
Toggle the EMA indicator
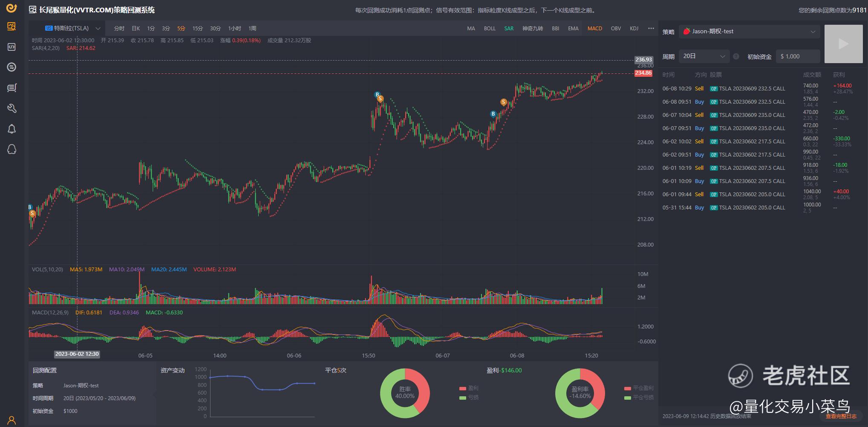pos(573,28)
